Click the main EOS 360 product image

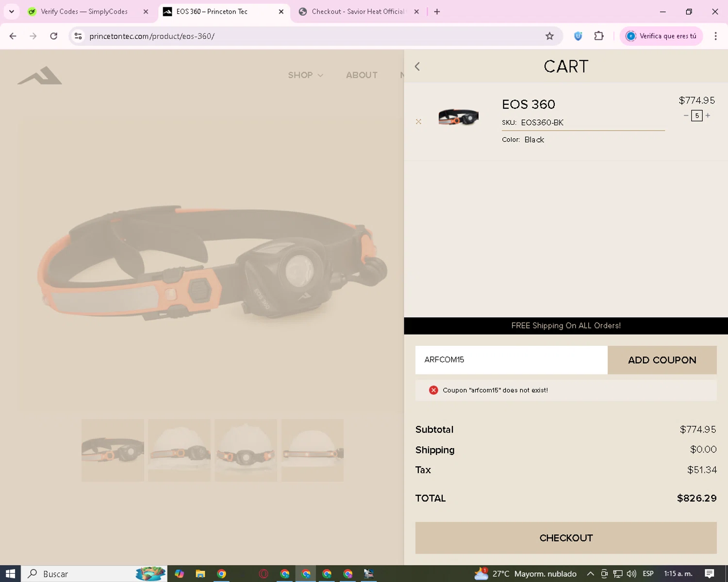[x=212, y=266]
